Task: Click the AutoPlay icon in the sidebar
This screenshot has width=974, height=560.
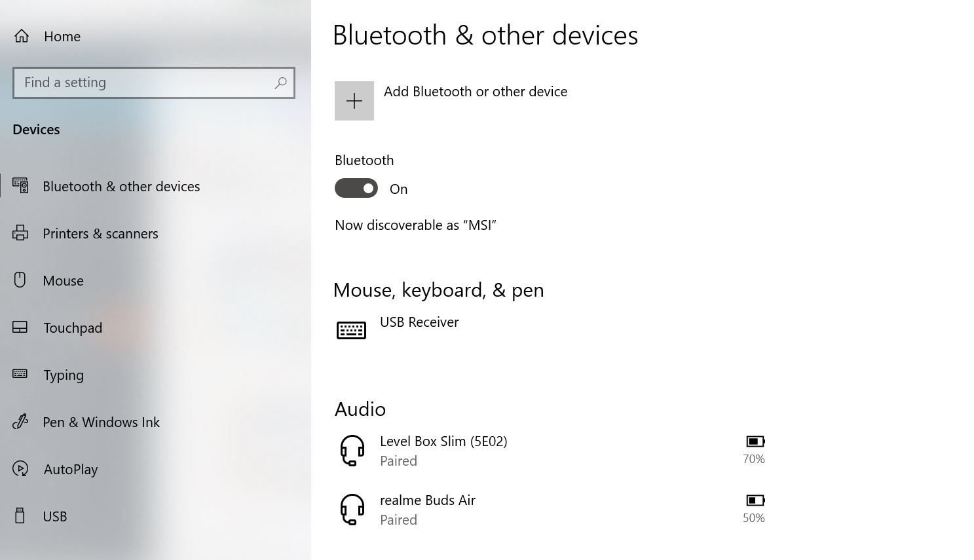Action: [20, 468]
